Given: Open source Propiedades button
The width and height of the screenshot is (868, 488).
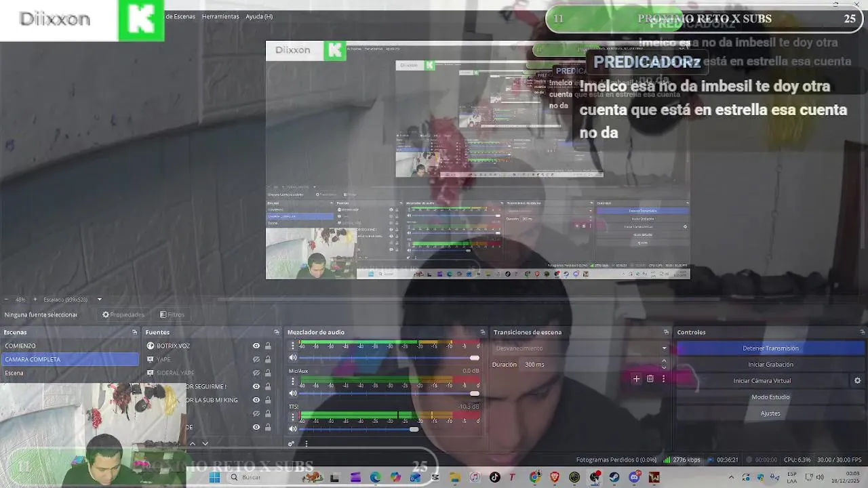Looking at the screenshot, I should tap(123, 314).
